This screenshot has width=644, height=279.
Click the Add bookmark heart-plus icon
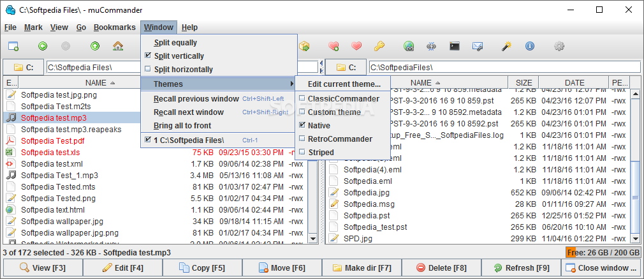pos(333,46)
